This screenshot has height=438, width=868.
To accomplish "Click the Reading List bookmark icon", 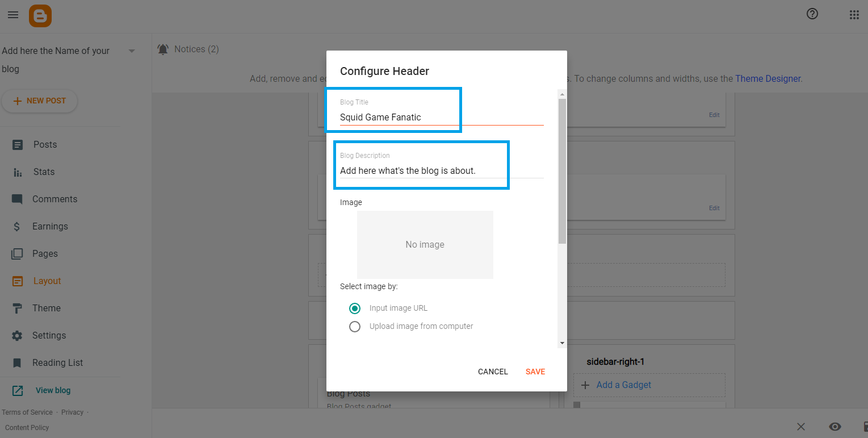I will (x=18, y=363).
